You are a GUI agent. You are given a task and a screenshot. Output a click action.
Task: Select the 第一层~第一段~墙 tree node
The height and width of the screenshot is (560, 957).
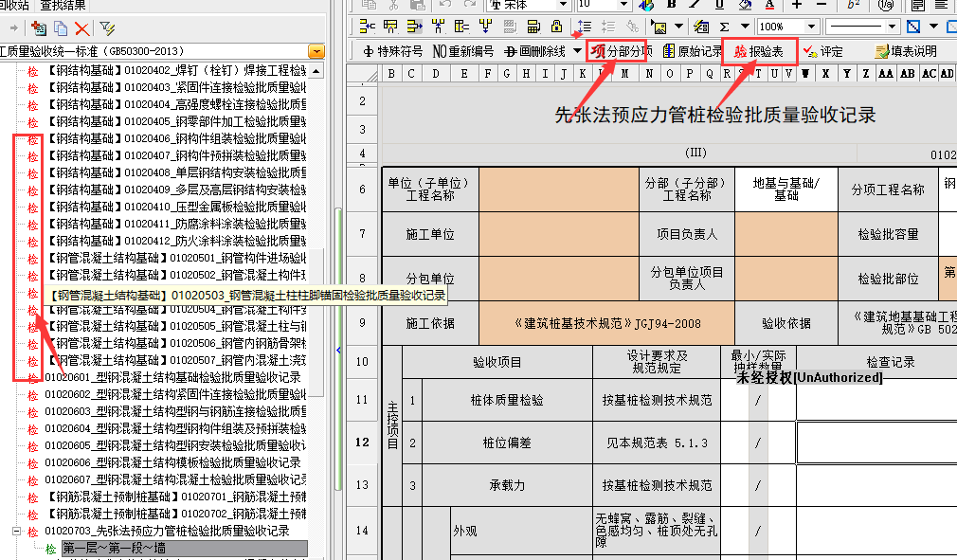point(114,548)
